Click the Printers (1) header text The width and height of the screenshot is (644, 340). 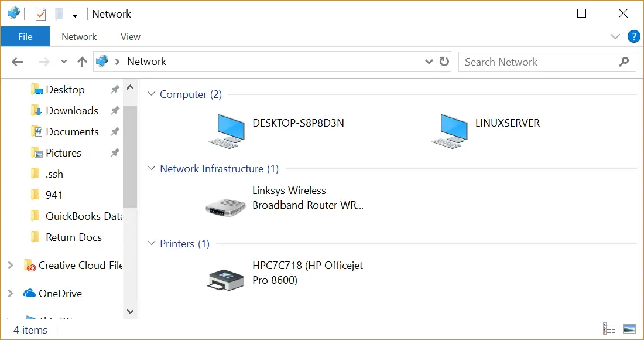pos(185,244)
